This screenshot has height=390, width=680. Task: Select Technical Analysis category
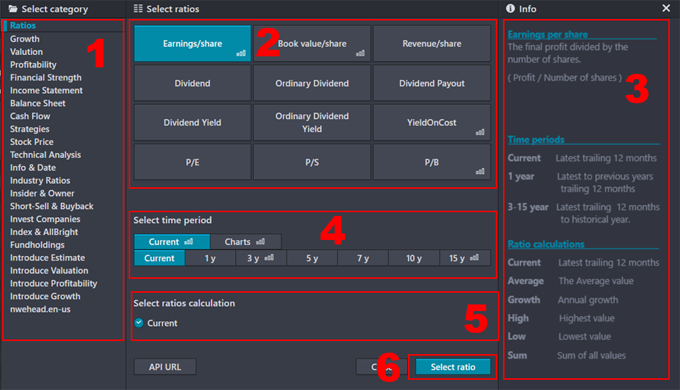[46, 155]
